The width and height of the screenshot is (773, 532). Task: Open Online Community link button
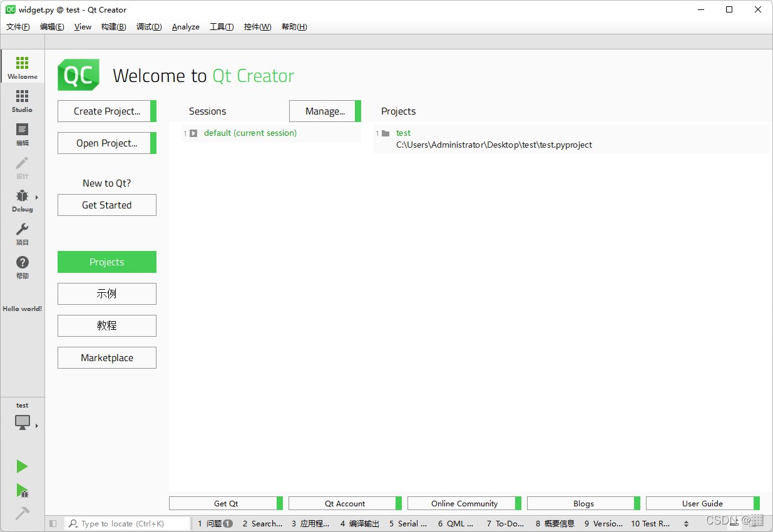pyautogui.click(x=464, y=503)
